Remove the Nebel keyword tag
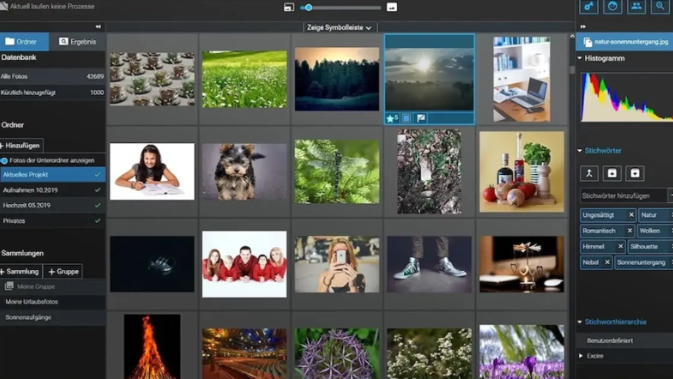Viewport: 673px width, 379px height. point(607,262)
